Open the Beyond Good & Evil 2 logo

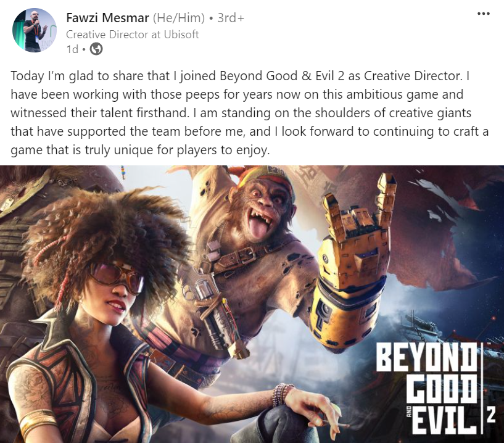coord(434,388)
